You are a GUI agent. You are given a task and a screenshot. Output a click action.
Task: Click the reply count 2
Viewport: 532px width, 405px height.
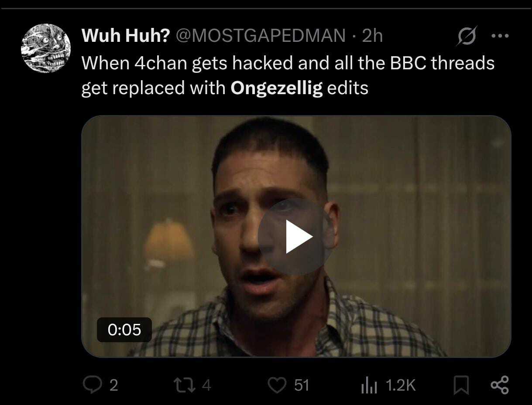tap(113, 385)
